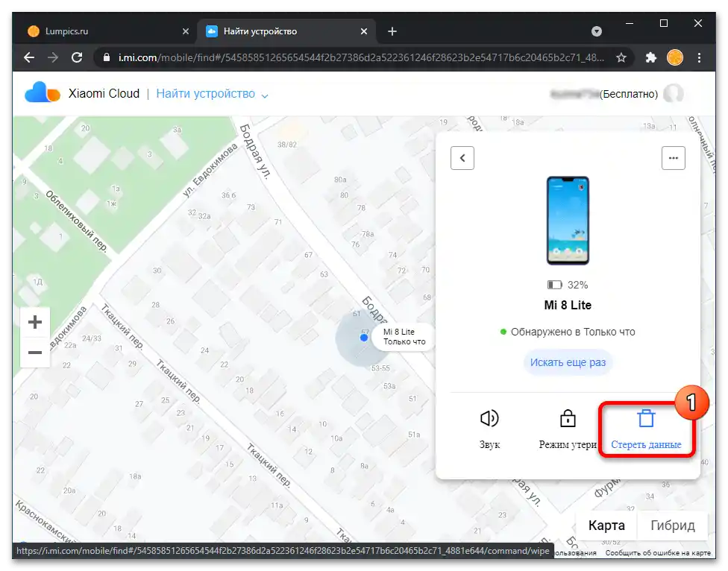Click the back arrow in device panel
The height and width of the screenshot is (571, 728).
point(462,158)
